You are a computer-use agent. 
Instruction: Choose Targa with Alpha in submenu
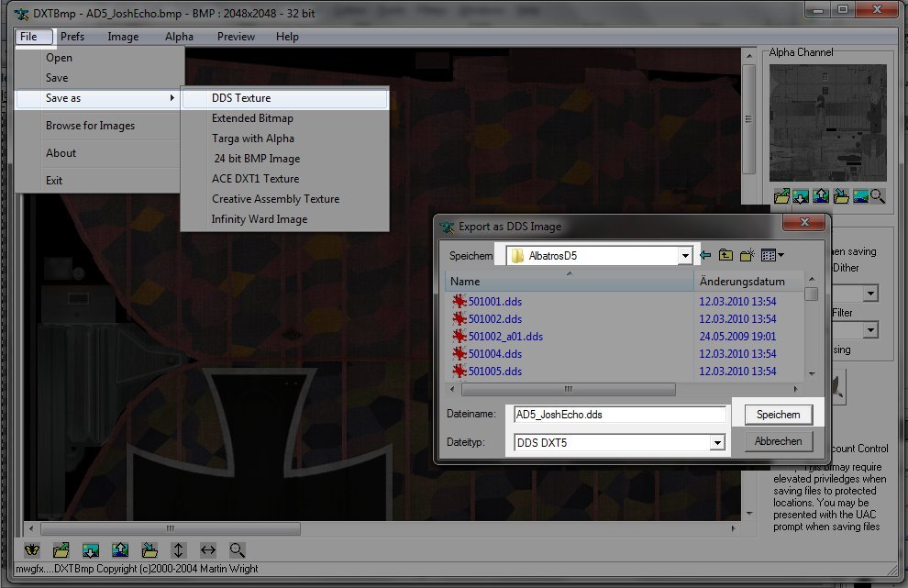pyautogui.click(x=253, y=139)
